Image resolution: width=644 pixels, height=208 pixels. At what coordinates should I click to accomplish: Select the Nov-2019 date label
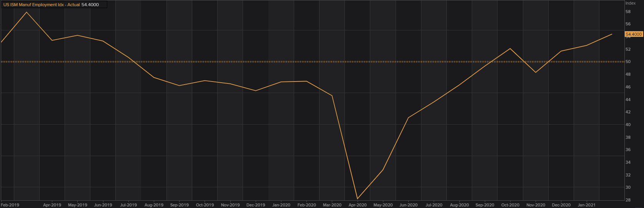tap(230, 205)
